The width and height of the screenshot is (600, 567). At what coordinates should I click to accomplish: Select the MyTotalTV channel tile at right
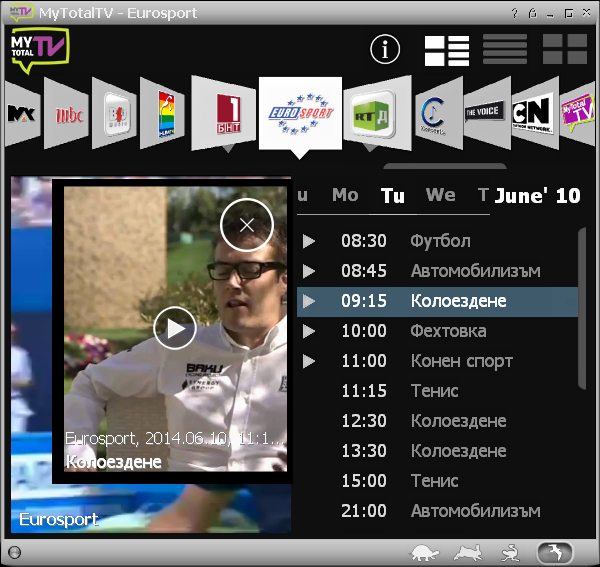[577, 113]
